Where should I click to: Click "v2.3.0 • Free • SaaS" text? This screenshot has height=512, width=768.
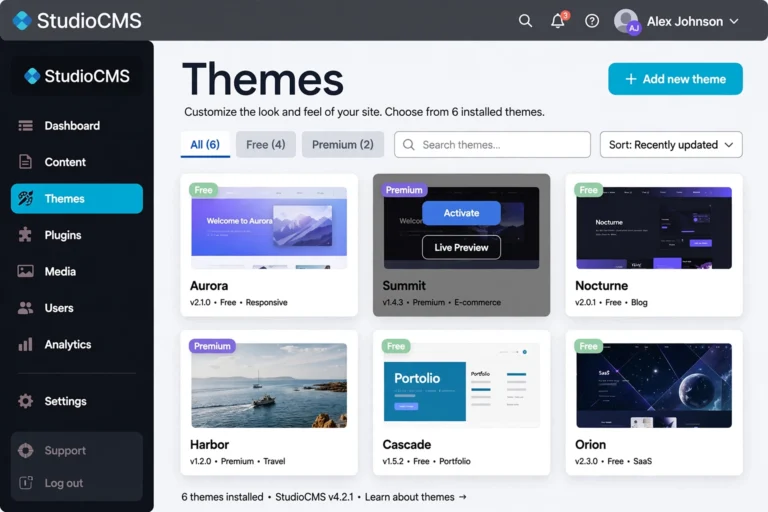pyautogui.click(x=613, y=461)
